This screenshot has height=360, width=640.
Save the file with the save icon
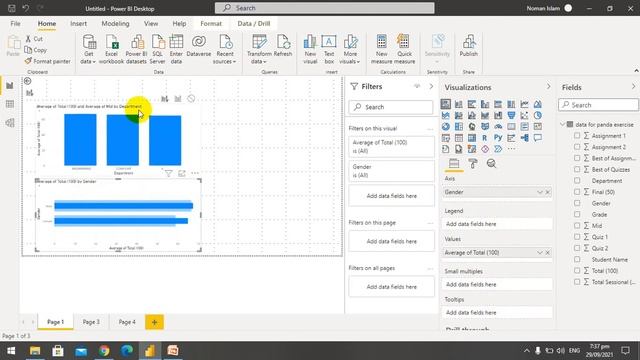point(12,8)
